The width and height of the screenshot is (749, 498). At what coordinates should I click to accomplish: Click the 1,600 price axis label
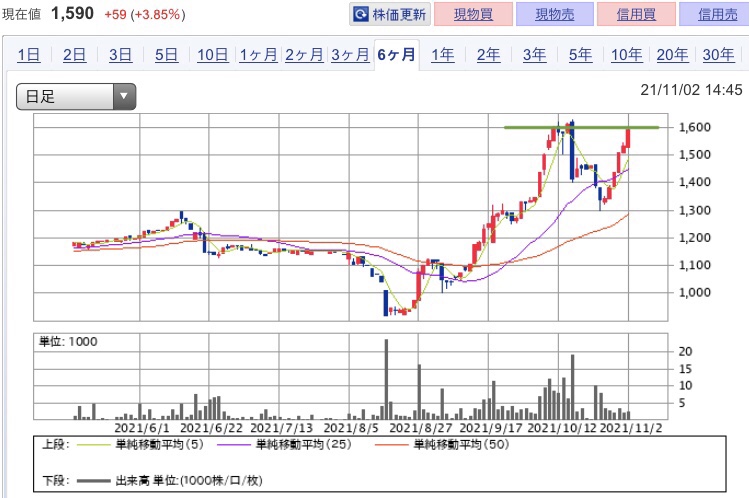pyautogui.click(x=695, y=127)
